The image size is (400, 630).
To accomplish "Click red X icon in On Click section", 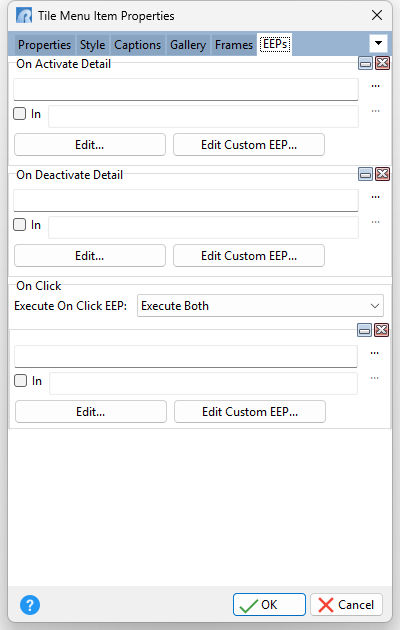I will click(x=382, y=330).
